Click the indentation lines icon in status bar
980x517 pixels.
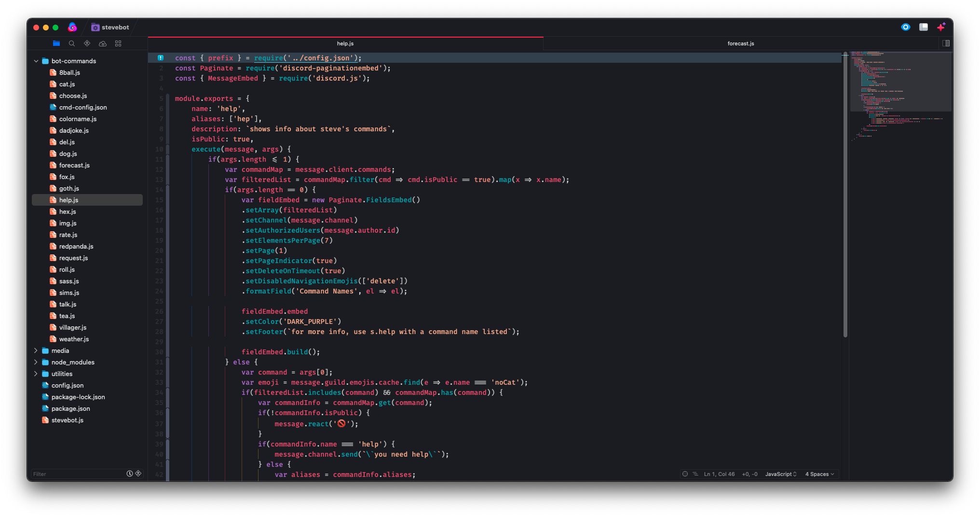[x=695, y=474]
